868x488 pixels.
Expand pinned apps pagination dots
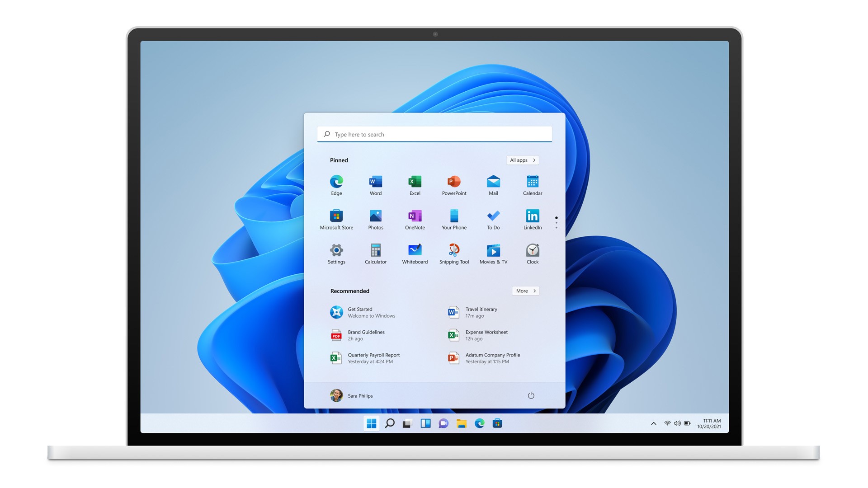coord(555,221)
